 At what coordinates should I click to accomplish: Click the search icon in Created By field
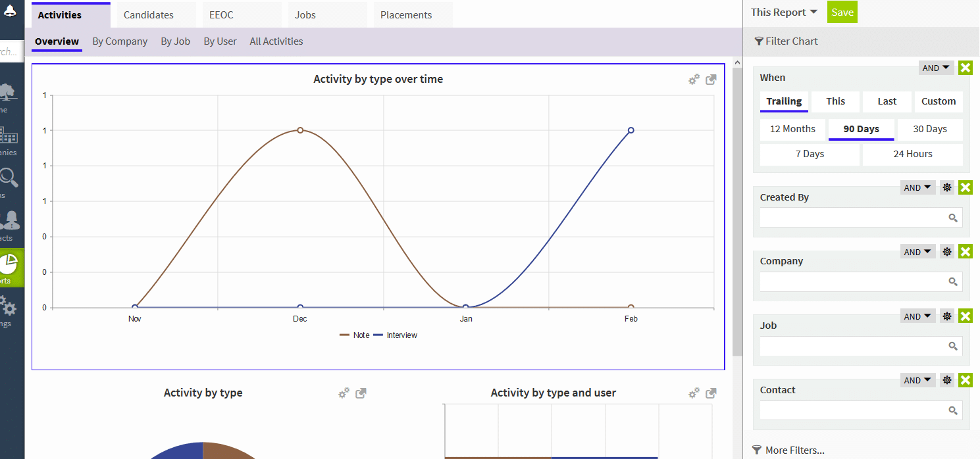(x=952, y=218)
